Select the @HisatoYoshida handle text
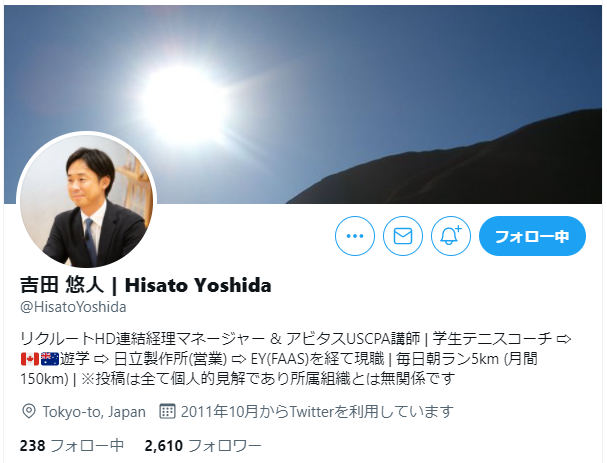The width and height of the screenshot is (607, 463). click(73, 307)
